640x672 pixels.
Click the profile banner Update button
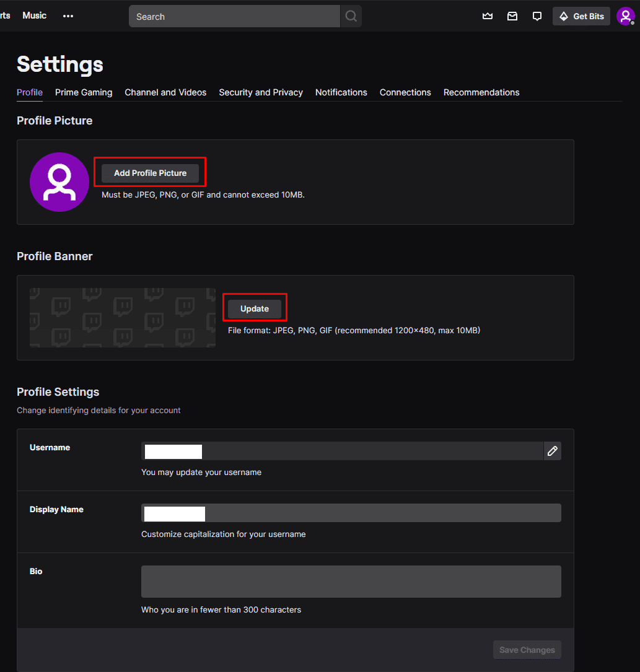(x=255, y=308)
